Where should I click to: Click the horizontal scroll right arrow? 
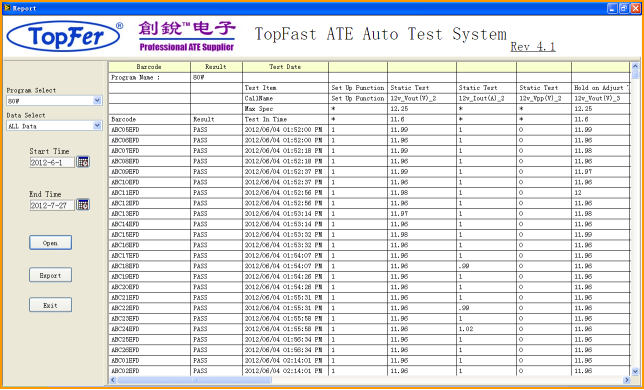click(627, 380)
